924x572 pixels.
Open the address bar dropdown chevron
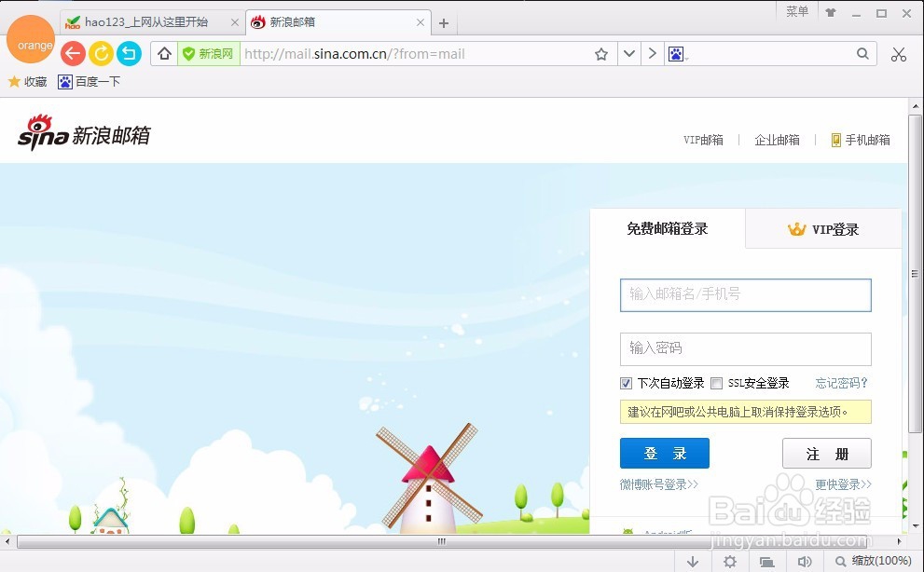tap(628, 53)
